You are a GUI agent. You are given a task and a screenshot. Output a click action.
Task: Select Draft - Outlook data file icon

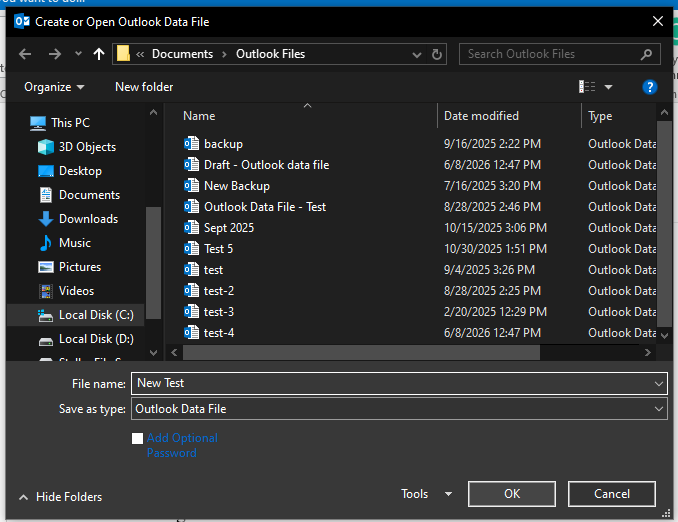(192, 164)
